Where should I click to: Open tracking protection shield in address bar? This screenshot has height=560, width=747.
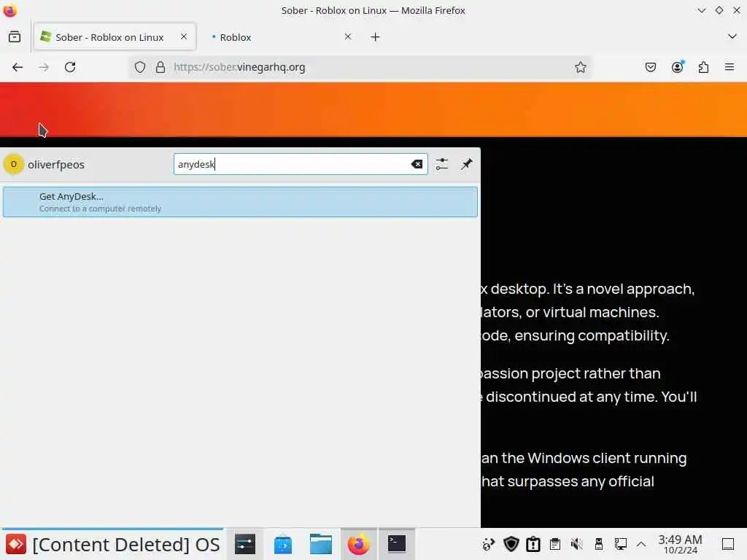[139, 67]
